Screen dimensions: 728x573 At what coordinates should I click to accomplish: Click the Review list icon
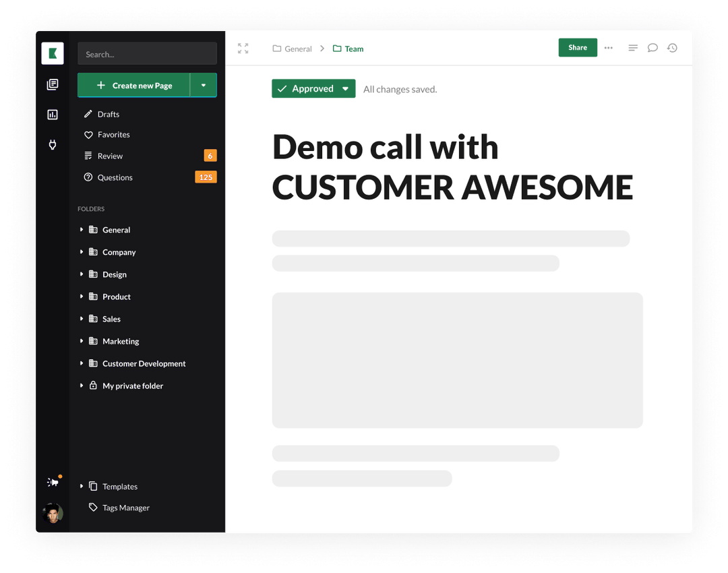point(88,156)
